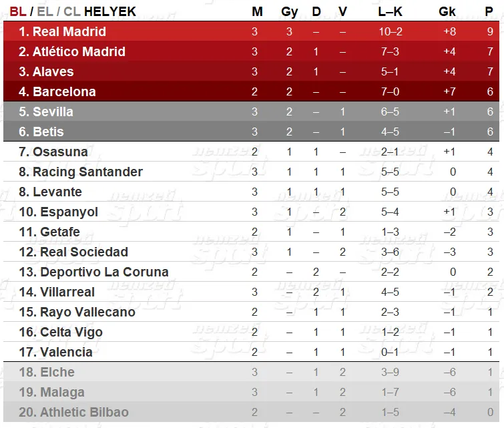
Task: Click the Real Madrid row in first place
Action: [x=251, y=31]
